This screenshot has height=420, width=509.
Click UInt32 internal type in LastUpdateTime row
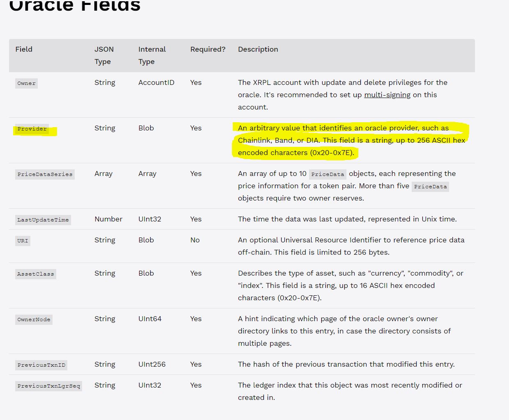coord(150,219)
